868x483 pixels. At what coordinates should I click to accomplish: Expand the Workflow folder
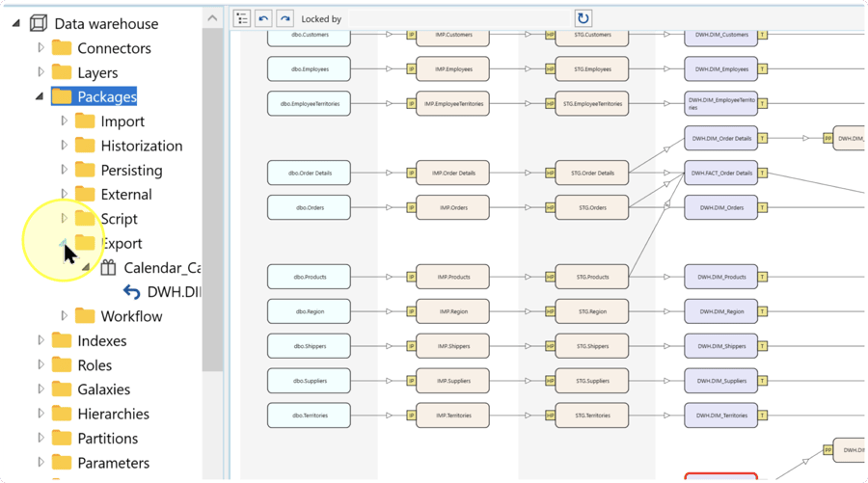click(64, 316)
